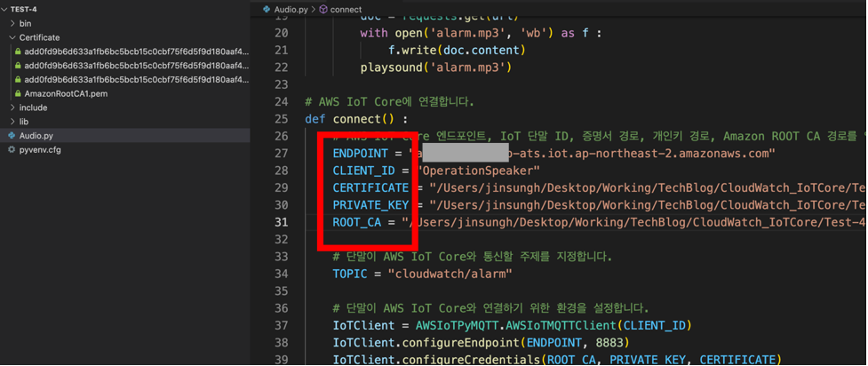Click the comment on line 36
This screenshot has height=366, width=868.
490,308
